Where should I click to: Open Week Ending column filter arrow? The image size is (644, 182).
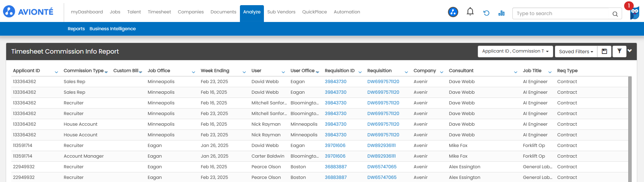244,72
